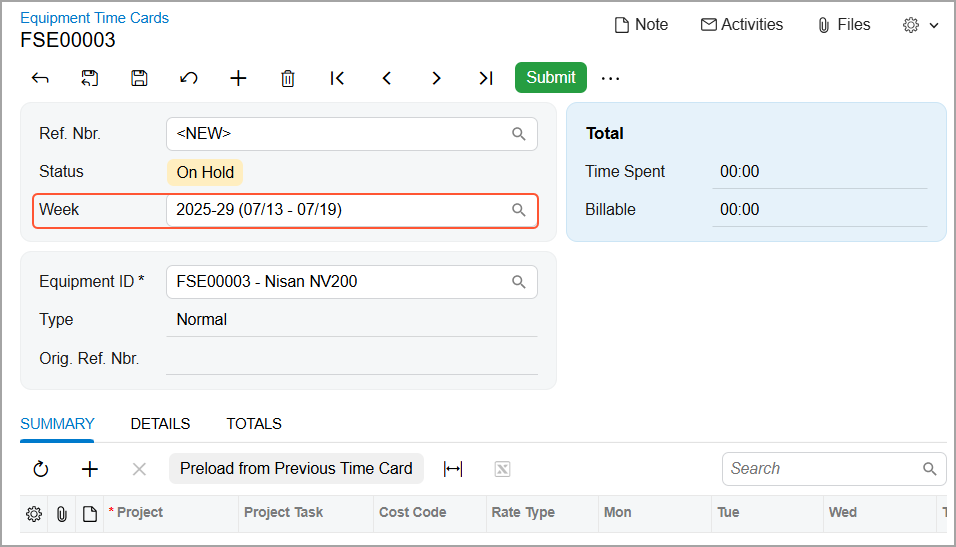Delete the time card with trash icon
Image resolution: width=956 pixels, height=547 pixels.
[288, 78]
